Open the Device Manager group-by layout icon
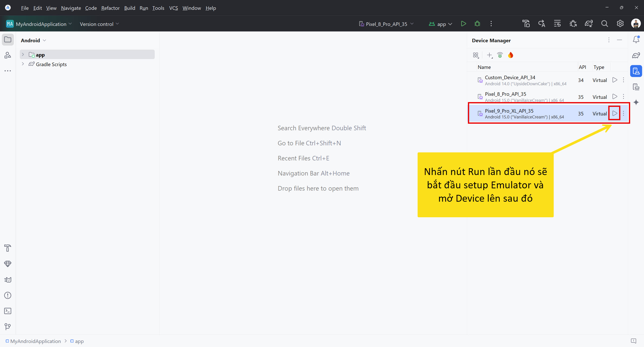The height and width of the screenshot is (347, 644). coord(476,55)
